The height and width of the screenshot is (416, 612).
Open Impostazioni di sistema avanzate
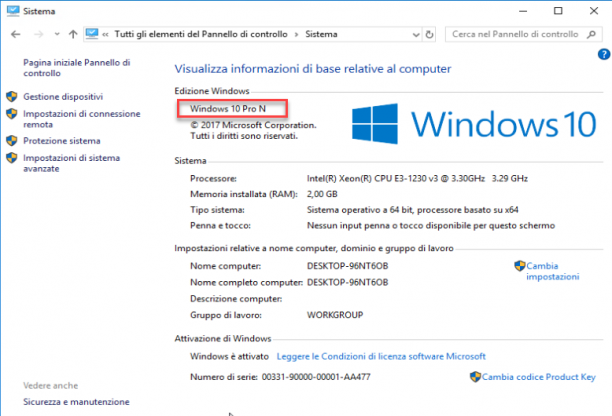click(x=71, y=163)
